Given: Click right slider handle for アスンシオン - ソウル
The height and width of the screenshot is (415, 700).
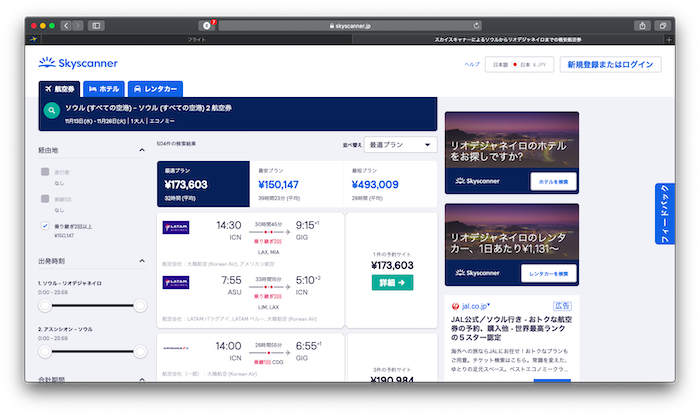Looking at the screenshot, I should click(140, 352).
